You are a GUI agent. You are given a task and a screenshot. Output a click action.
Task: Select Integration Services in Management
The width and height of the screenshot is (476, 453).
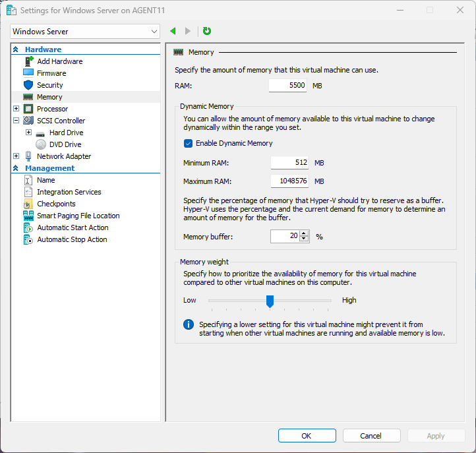[69, 192]
